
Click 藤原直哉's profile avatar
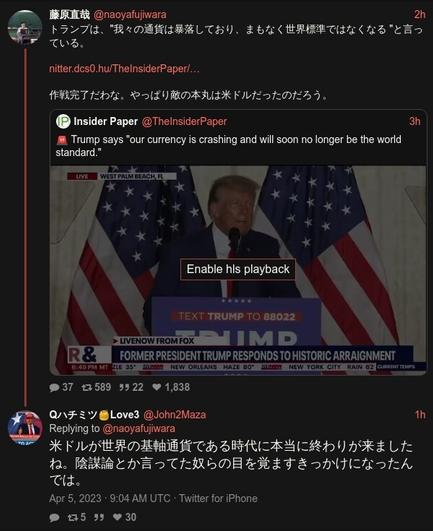coord(25,27)
